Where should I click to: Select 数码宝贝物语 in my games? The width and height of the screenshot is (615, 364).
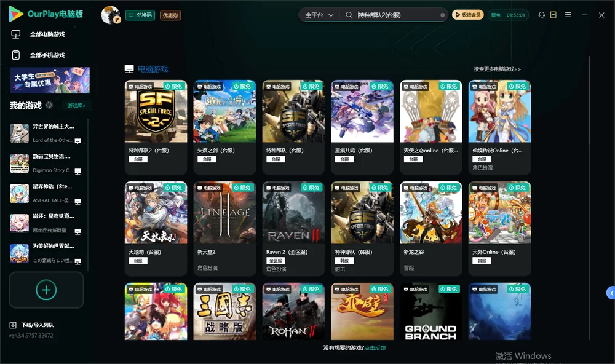pos(46,163)
